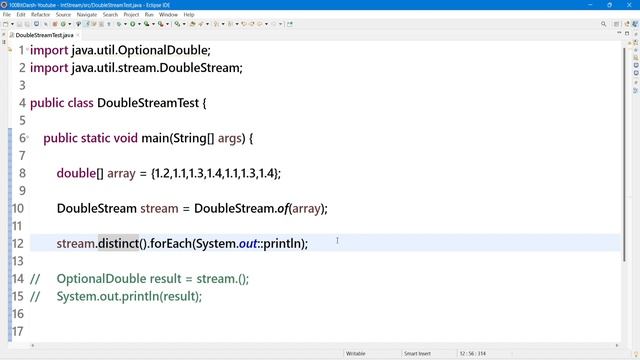Screen dimensions: 640x360
Task: Click the horizontal scrollbar right arrow
Action: point(617,345)
